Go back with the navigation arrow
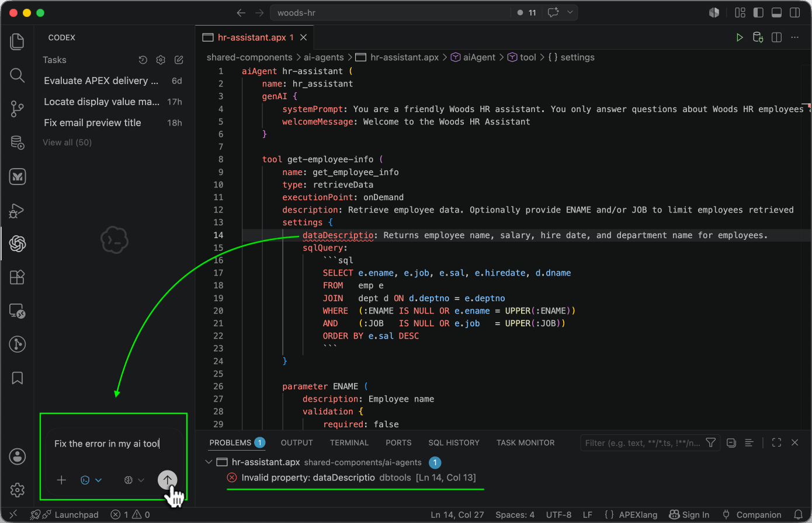The height and width of the screenshot is (523, 812). point(241,12)
